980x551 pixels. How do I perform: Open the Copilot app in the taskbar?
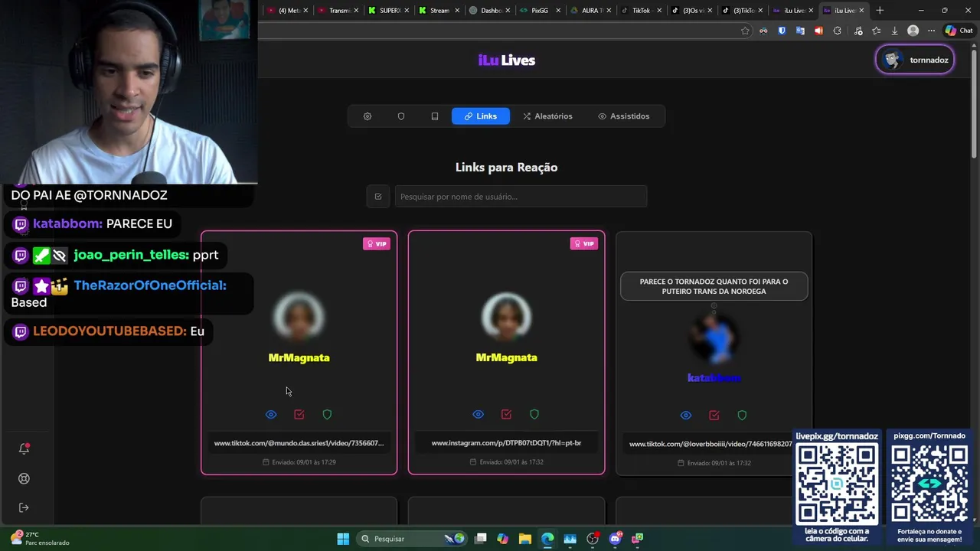click(x=502, y=539)
